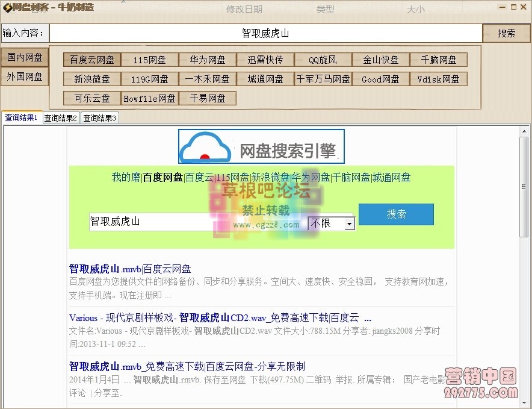Click the QQ旋风 button
Viewport: 532px width, 409px height.
click(x=323, y=60)
